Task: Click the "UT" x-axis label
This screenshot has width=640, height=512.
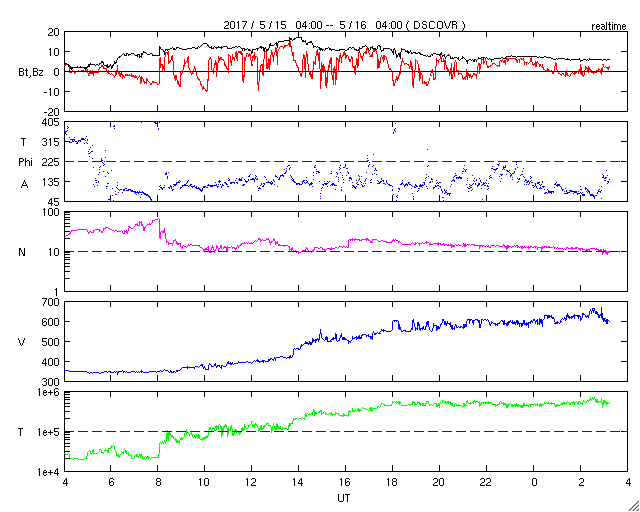Action: pyautogui.click(x=343, y=498)
